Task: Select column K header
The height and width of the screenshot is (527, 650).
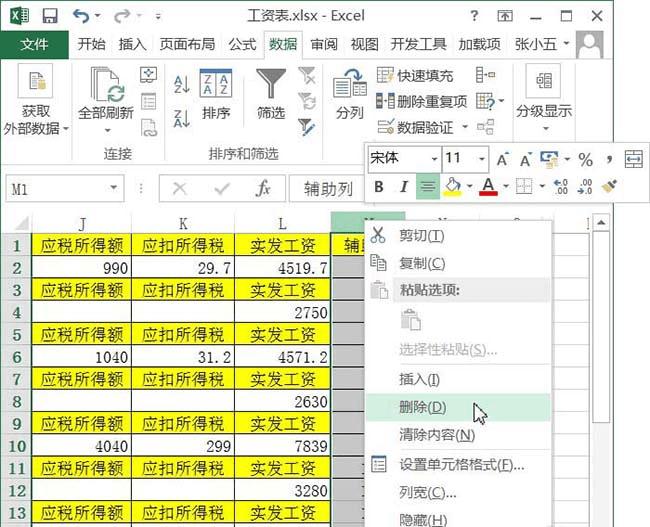Action: click(x=183, y=223)
